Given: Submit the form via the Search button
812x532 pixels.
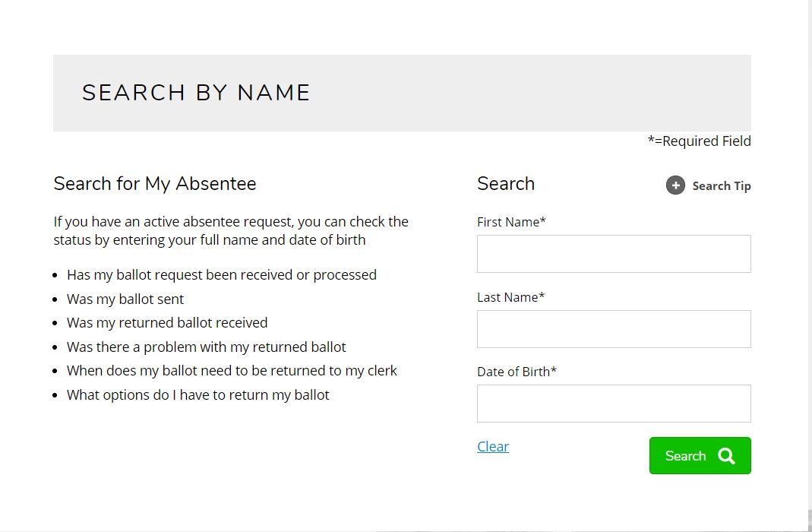Looking at the screenshot, I should pos(699,455).
